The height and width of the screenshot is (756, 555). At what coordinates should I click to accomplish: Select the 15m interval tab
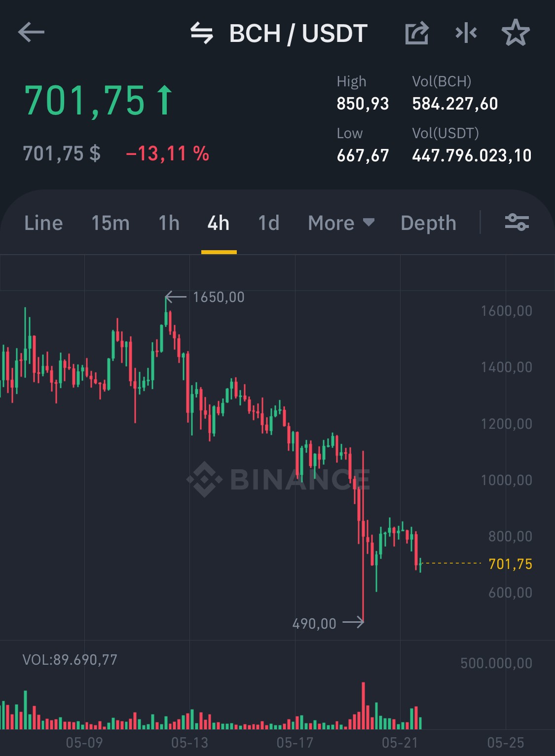pyautogui.click(x=111, y=223)
